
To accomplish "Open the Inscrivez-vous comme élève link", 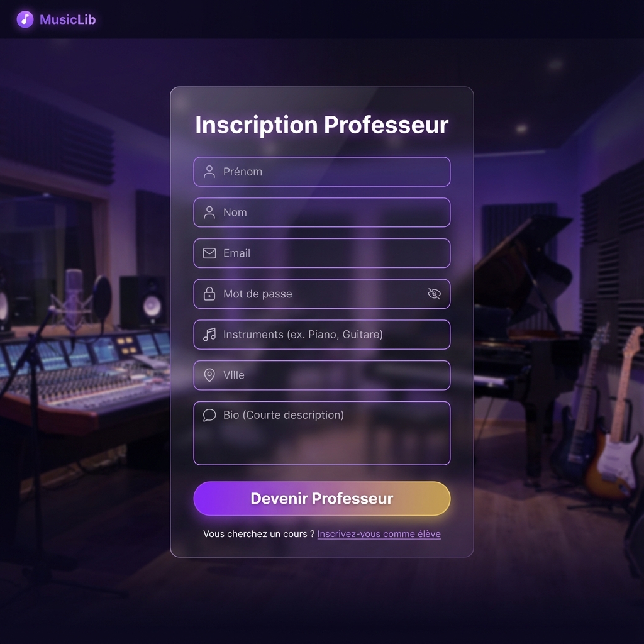I will [379, 534].
